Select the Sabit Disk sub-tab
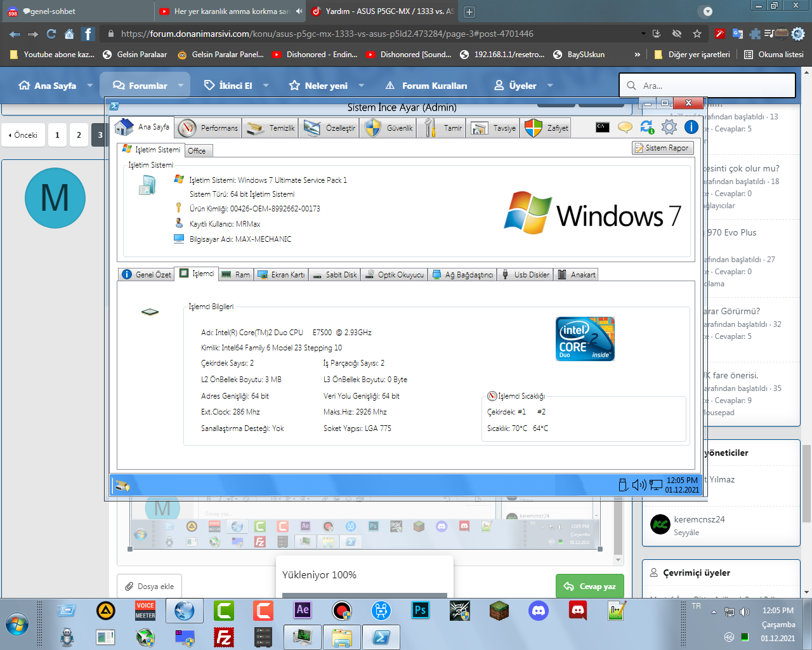Image resolution: width=812 pixels, height=650 pixels. click(335, 275)
